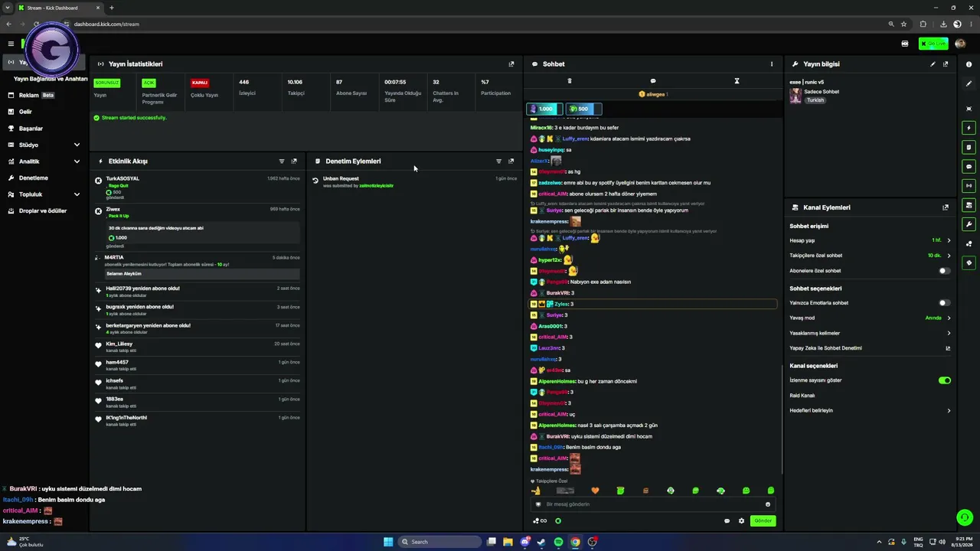Click the chat bubble widget icon in right toolbar
Viewport: 980px width, 551px height.
[969, 166]
